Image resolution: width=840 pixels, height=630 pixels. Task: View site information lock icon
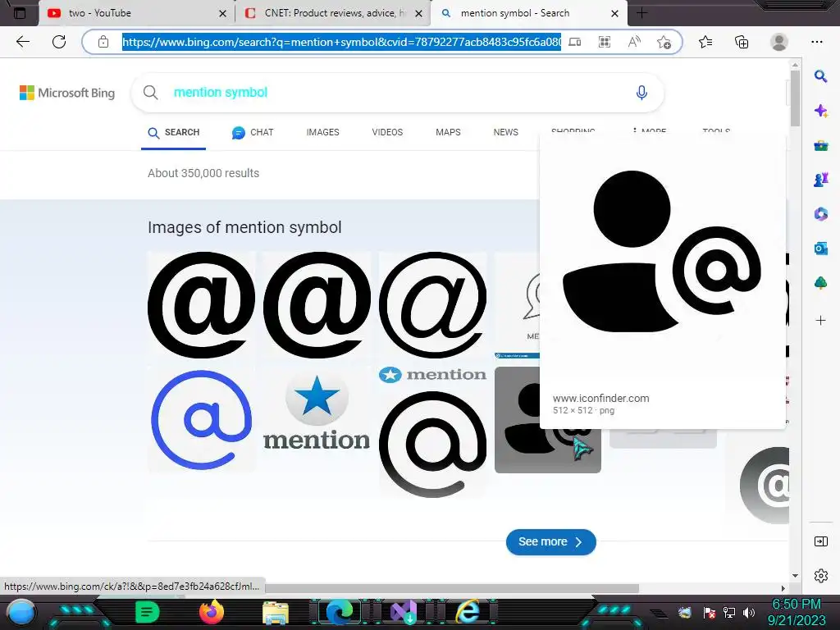pos(103,42)
